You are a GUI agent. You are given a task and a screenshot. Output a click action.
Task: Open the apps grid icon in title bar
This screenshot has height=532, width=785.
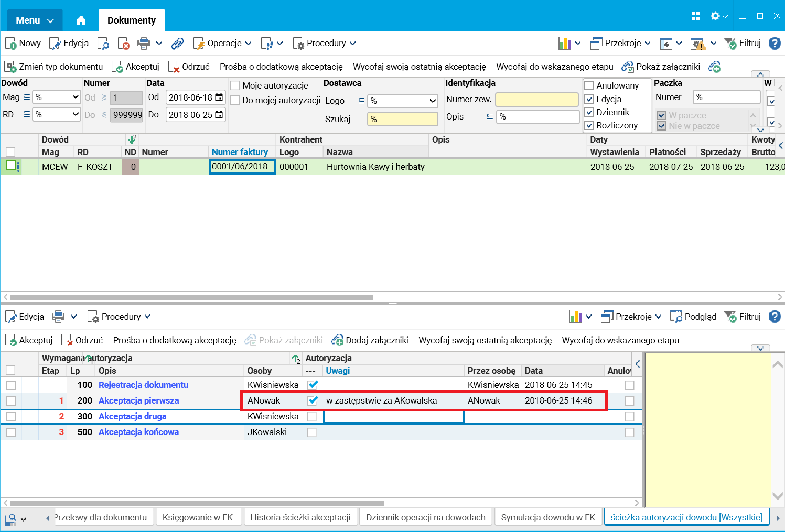[696, 16]
